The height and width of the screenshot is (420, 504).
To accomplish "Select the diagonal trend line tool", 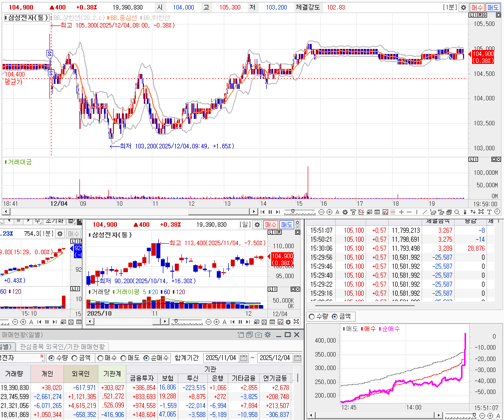I will coord(424,212).
